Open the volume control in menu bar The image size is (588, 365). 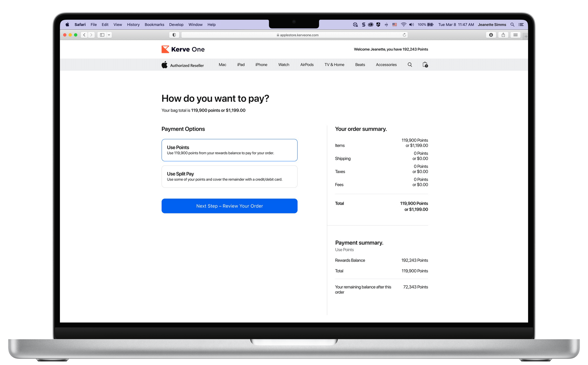[x=411, y=25]
